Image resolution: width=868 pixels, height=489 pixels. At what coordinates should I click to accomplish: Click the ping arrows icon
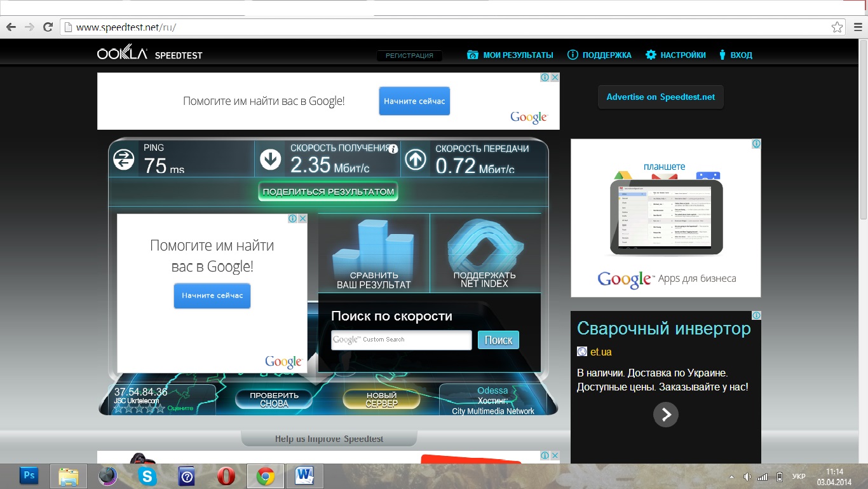click(x=124, y=160)
